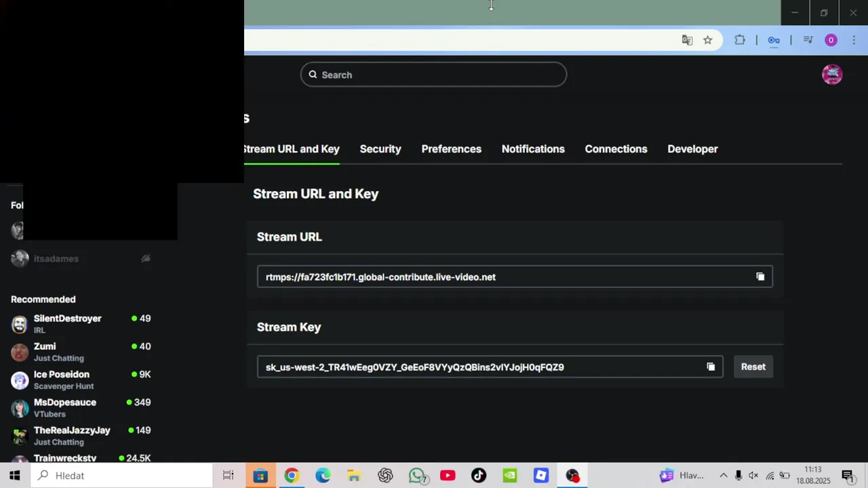Open the ChatGPT app from the taskbar
868x488 pixels.
pyautogui.click(x=385, y=476)
